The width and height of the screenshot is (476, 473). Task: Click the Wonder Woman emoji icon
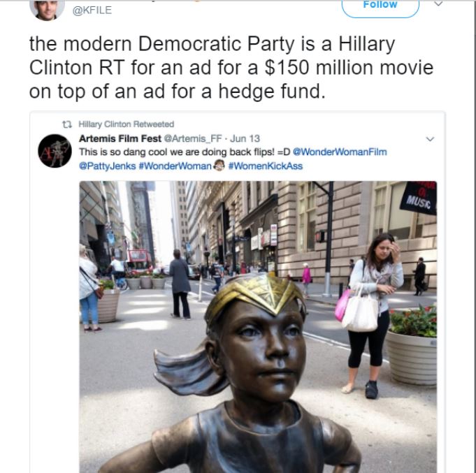219,166
